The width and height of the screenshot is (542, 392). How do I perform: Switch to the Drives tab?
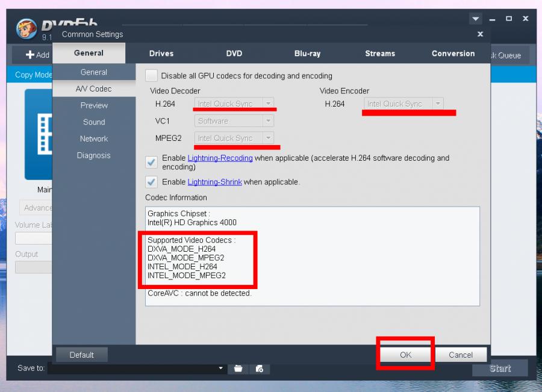coord(161,54)
